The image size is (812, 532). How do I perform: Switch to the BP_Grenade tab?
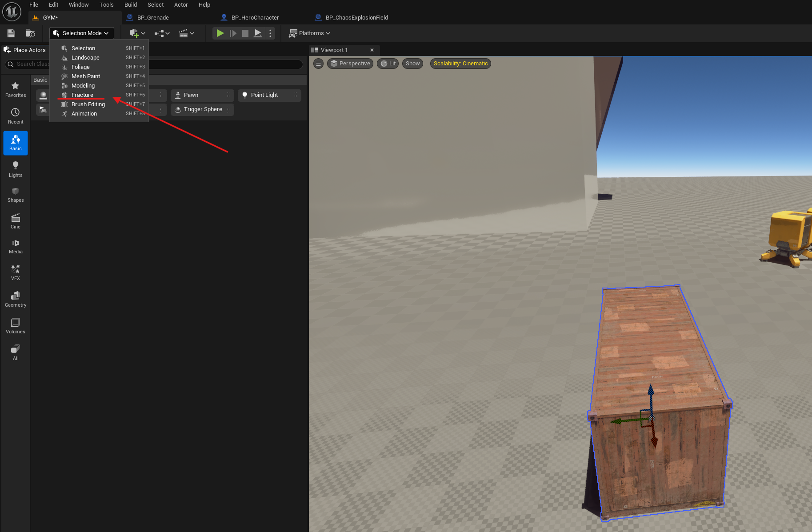click(x=153, y=17)
